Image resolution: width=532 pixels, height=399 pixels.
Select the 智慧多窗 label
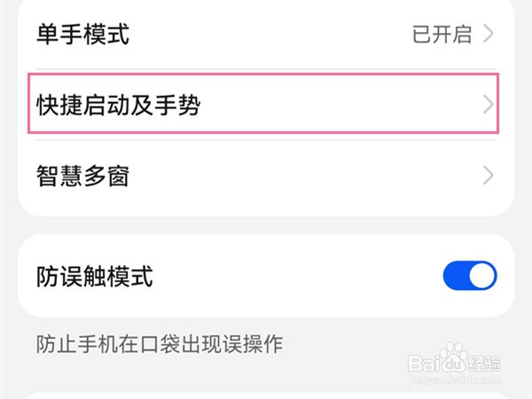82,176
